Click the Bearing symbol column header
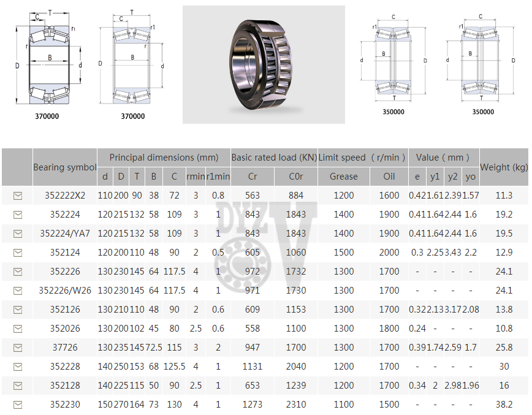The image size is (532, 415). (65, 167)
